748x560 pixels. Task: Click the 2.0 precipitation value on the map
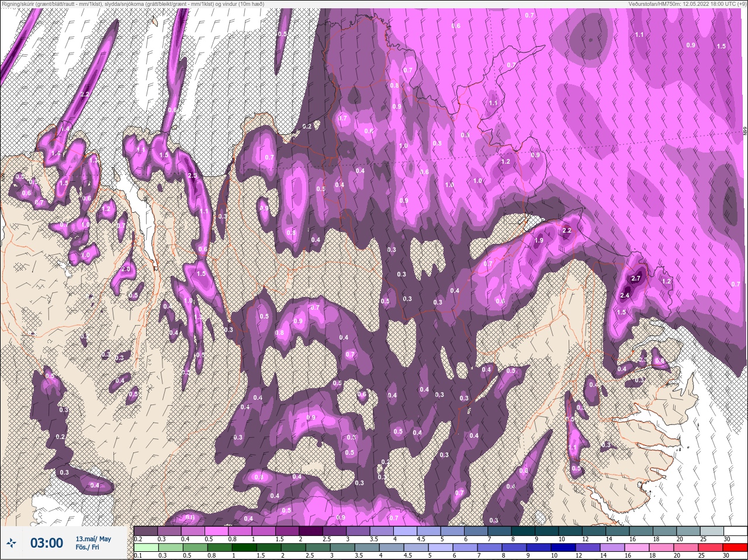[x=126, y=269]
